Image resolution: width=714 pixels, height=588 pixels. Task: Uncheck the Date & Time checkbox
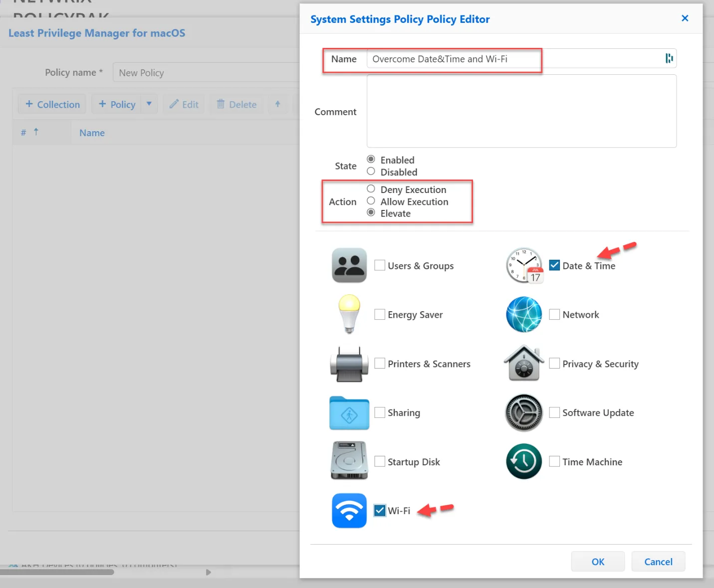(x=554, y=265)
